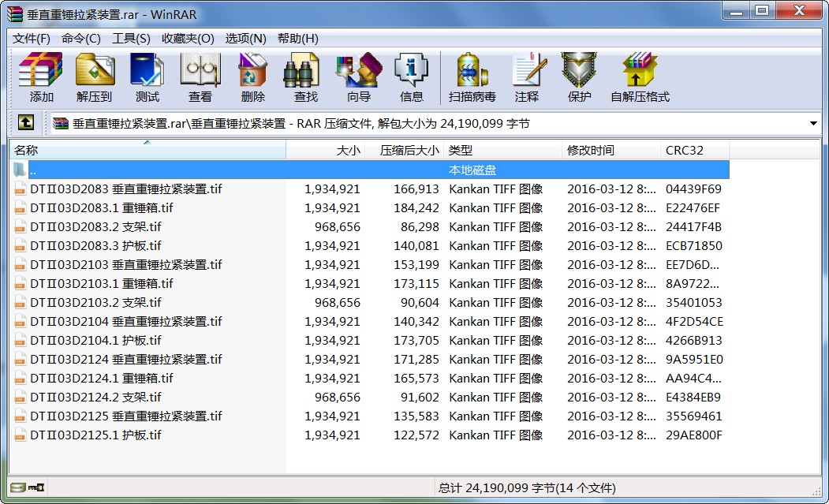Screen dimensions: 829x504
Task: Select file DTII03D2125.1 护板.tif
Action: (95, 435)
